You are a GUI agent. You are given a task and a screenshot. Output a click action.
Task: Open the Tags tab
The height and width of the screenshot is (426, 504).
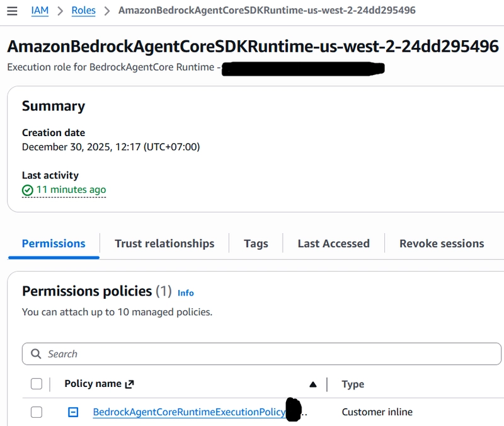(256, 243)
